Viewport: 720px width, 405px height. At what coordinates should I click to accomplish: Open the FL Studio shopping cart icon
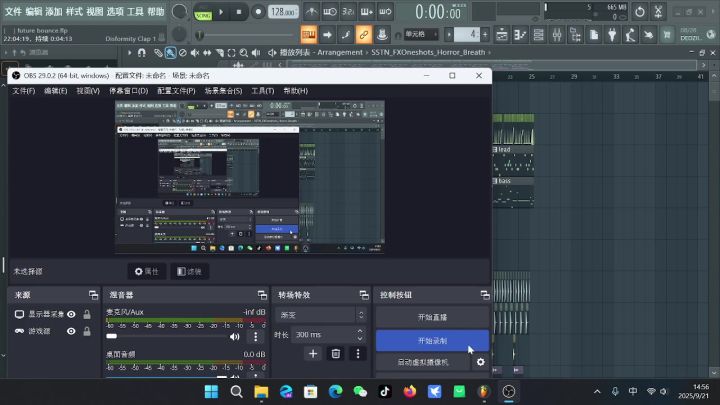[667, 34]
